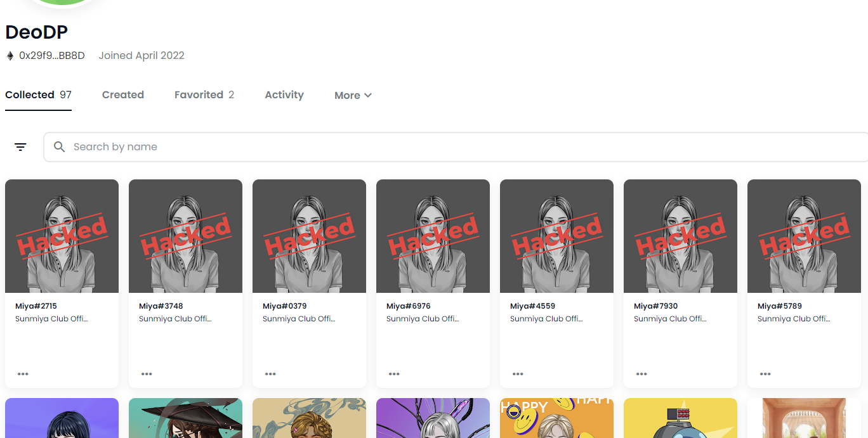Click the DeoDP profile name
868x438 pixels.
coord(37,32)
